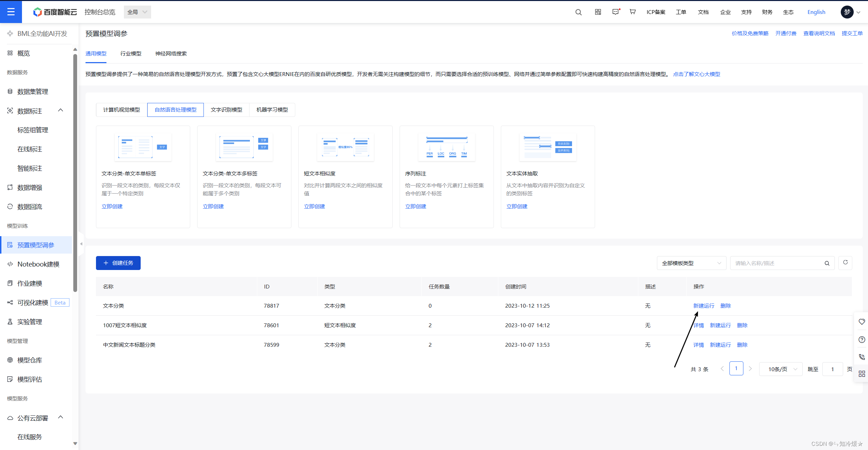
Task: Click 立即创建 under 文本分类-单文本单标签
Action: coord(112,206)
